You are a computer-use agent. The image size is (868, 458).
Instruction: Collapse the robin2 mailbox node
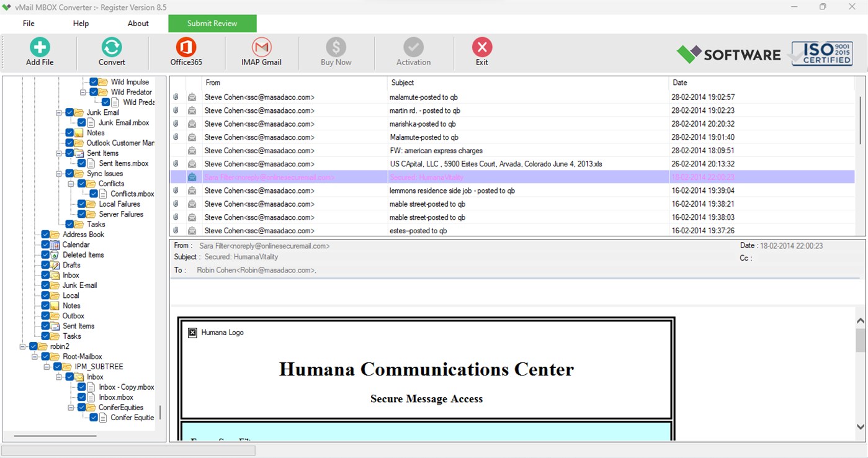pyautogui.click(x=22, y=346)
